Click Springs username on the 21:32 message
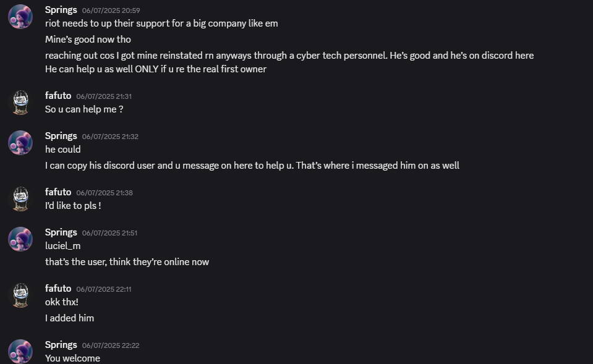Image resolution: width=593 pixels, height=364 pixels. (61, 136)
